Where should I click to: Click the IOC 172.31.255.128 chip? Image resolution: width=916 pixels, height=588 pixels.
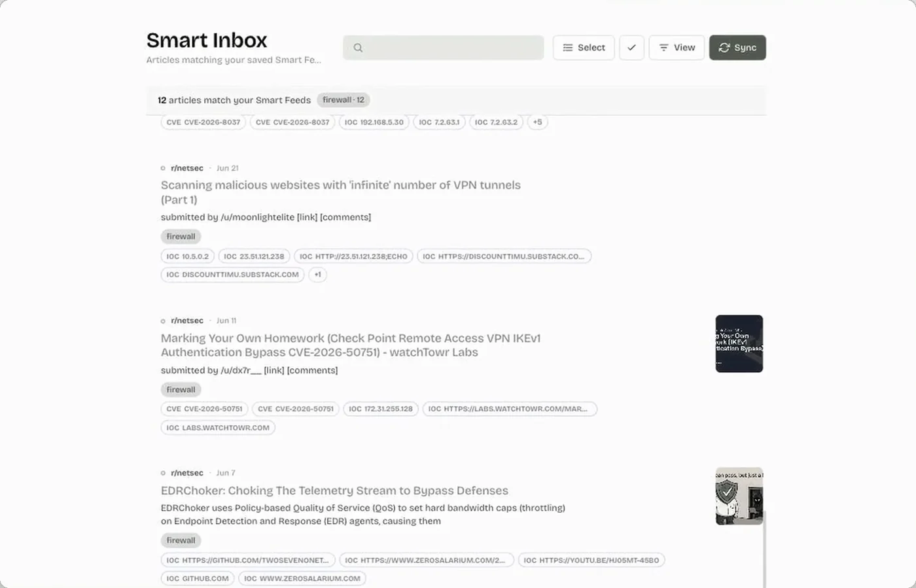381,409
